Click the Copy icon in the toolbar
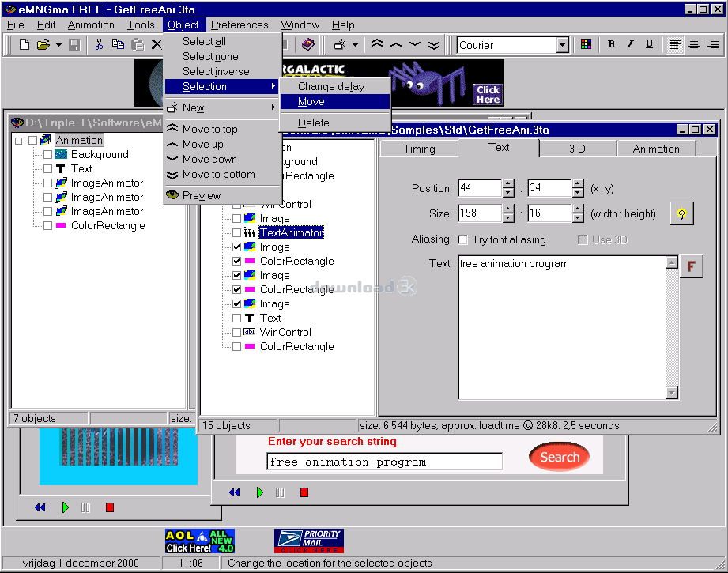728x573 pixels. (x=118, y=45)
